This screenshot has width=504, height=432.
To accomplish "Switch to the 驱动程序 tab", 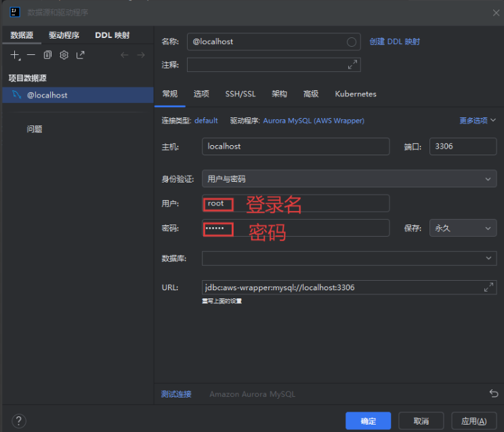I will 64,35.
